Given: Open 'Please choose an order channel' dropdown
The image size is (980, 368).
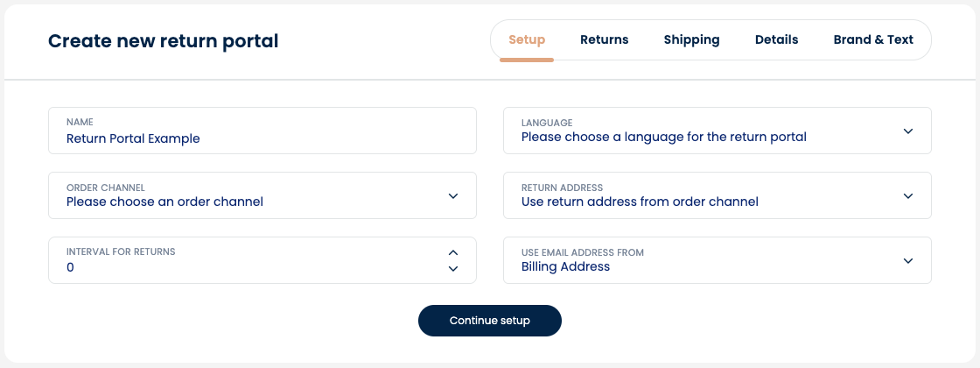Looking at the screenshot, I should (x=262, y=195).
